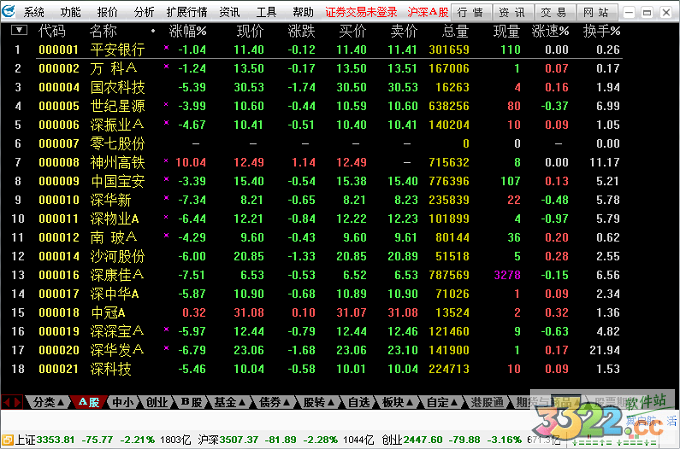680x449 pixels.
Task: Select the A股 tab
Action: click(x=89, y=402)
